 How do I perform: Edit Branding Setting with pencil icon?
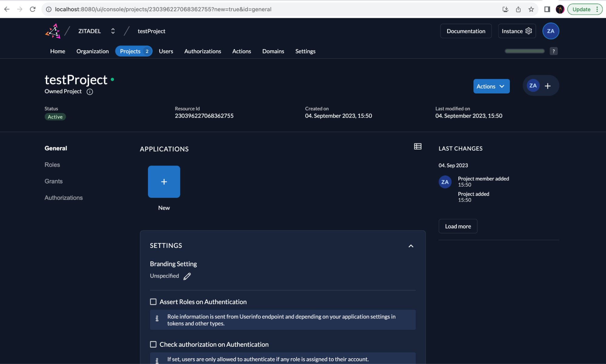pos(187,276)
